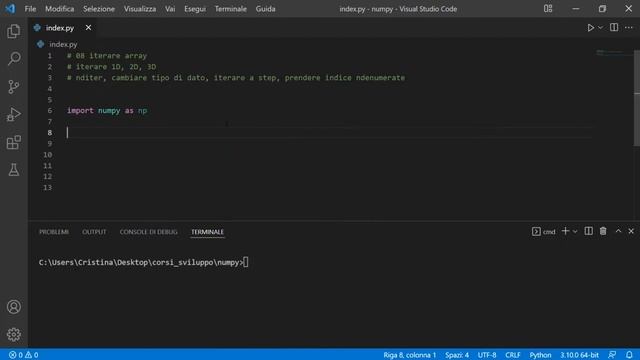This screenshot has height=360, width=640.
Task: Open the Visualizza menu
Action: coord(140,9)
